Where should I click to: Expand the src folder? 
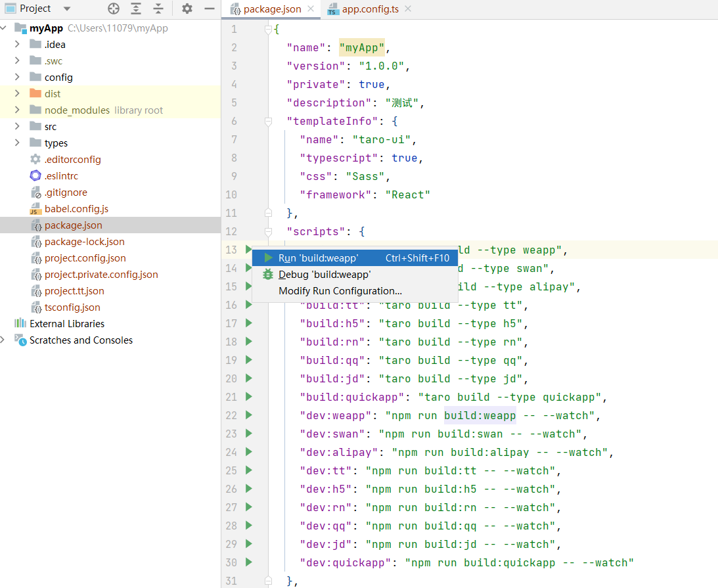17,127
